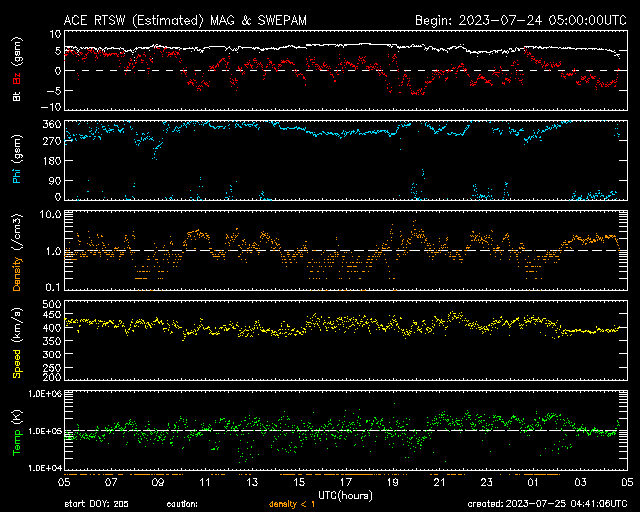Viewport: 640px width, 512px height.
Task: Click the 21 hour tick label
Action: coord(438,482)
